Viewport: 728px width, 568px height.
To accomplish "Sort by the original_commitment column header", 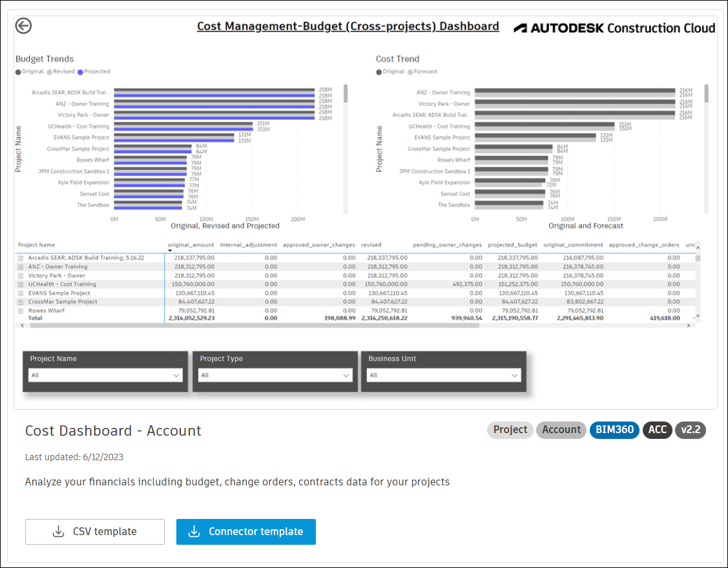I will (574, 245).
